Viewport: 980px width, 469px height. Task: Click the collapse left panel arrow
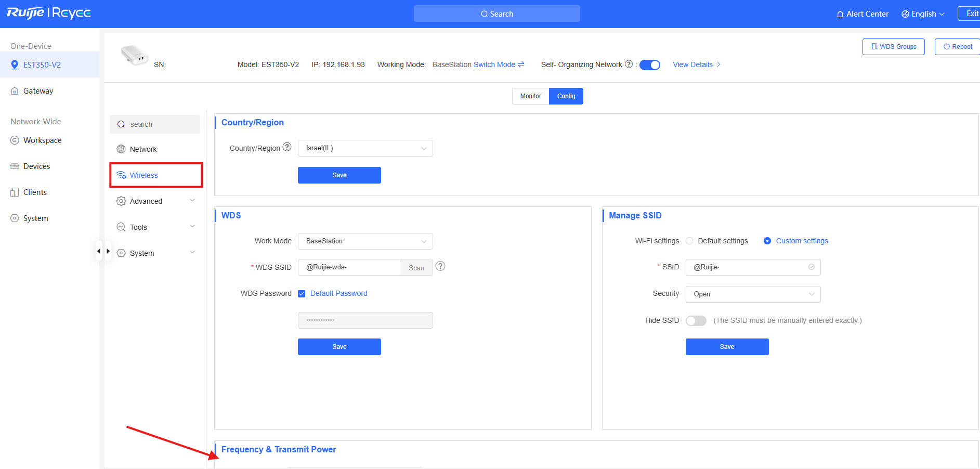coord(99,251)
